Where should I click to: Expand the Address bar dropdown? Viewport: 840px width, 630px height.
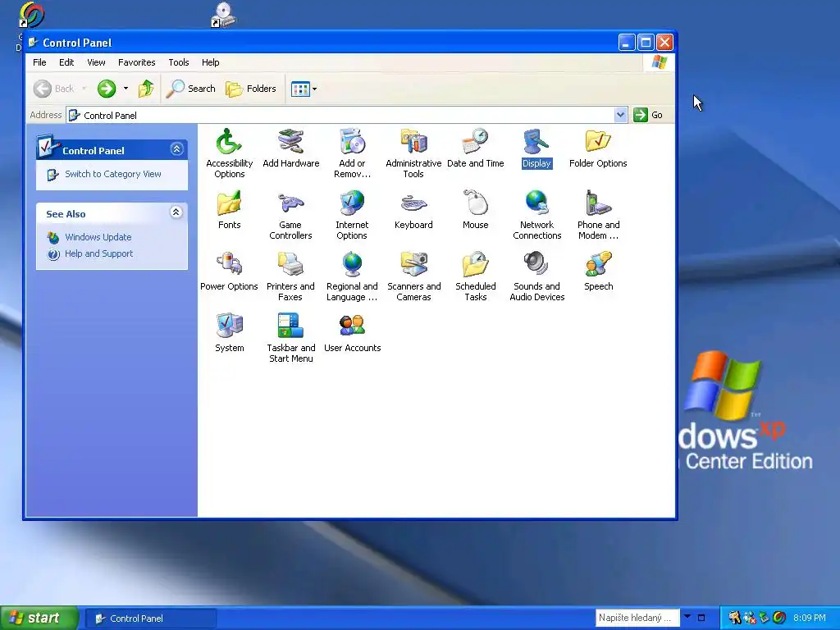tap(620, 115)
